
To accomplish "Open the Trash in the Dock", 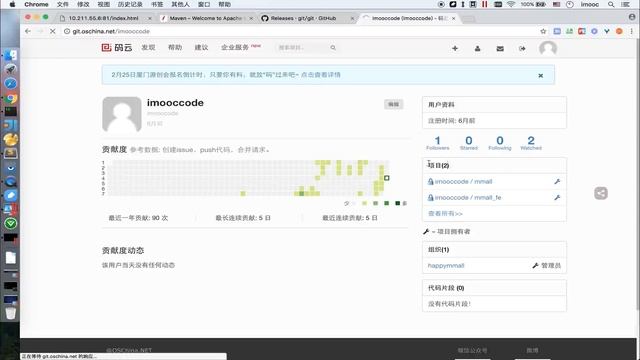I will pyautogui.click(x=11, y=313).
